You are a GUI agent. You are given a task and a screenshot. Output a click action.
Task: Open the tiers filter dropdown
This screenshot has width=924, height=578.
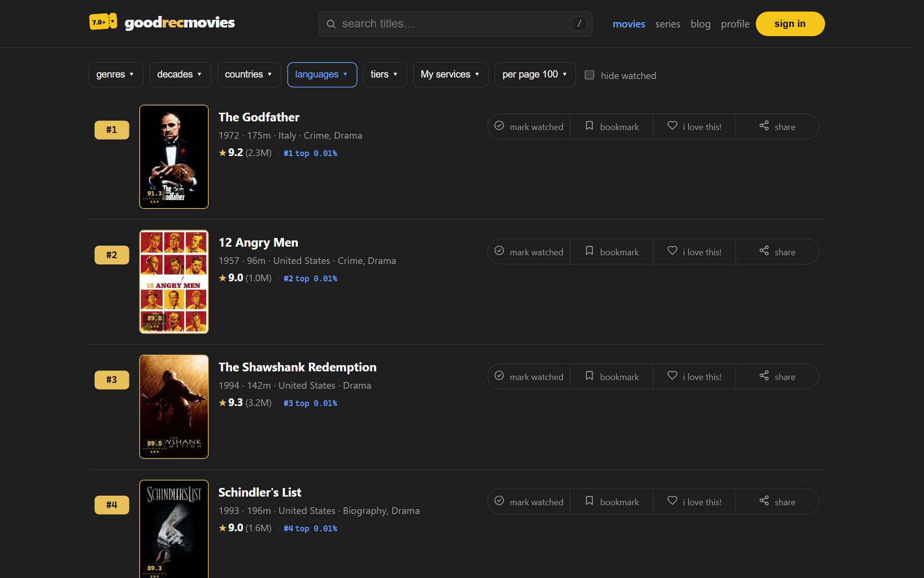pos(385,75)
